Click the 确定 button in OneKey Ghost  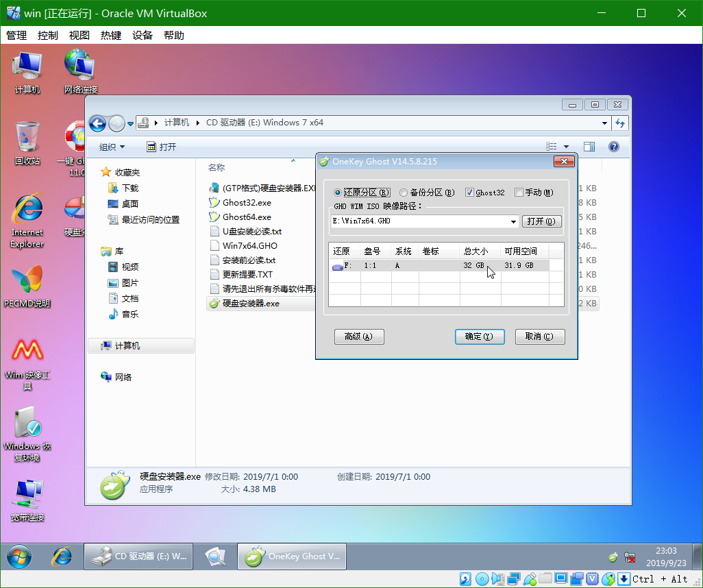tap(480, 336)
